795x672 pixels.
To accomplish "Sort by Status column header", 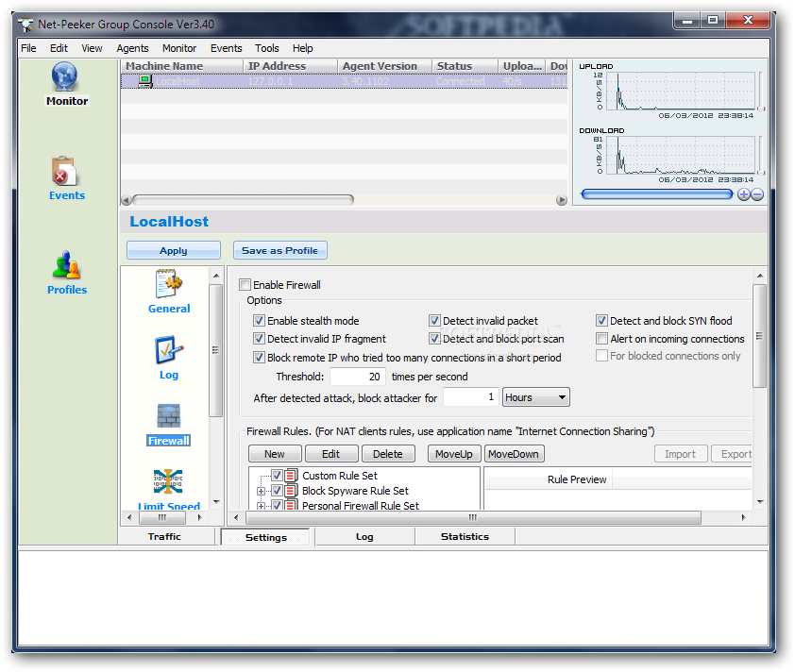I will click(465, 66).
